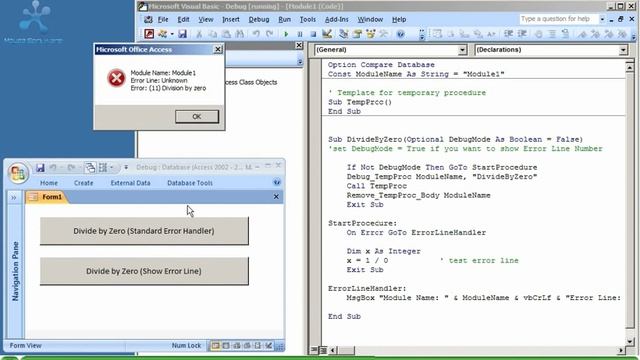Click the Cut scissors icon

click(199, 34)
